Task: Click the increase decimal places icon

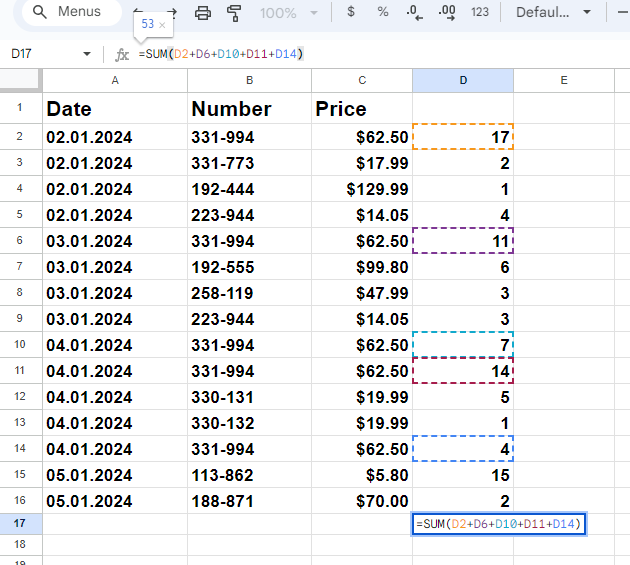Action: coord(447,12)
